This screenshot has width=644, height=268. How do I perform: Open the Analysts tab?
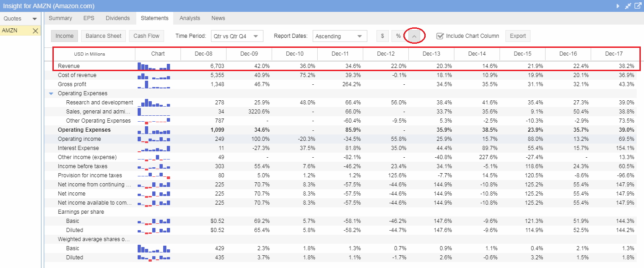click(190, 18)
